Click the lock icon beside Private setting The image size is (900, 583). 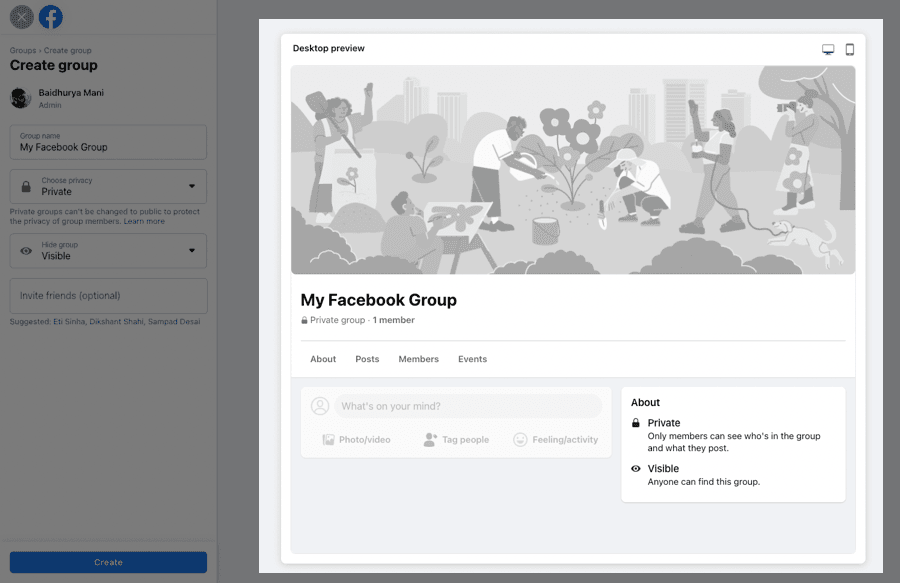[26, 187]
